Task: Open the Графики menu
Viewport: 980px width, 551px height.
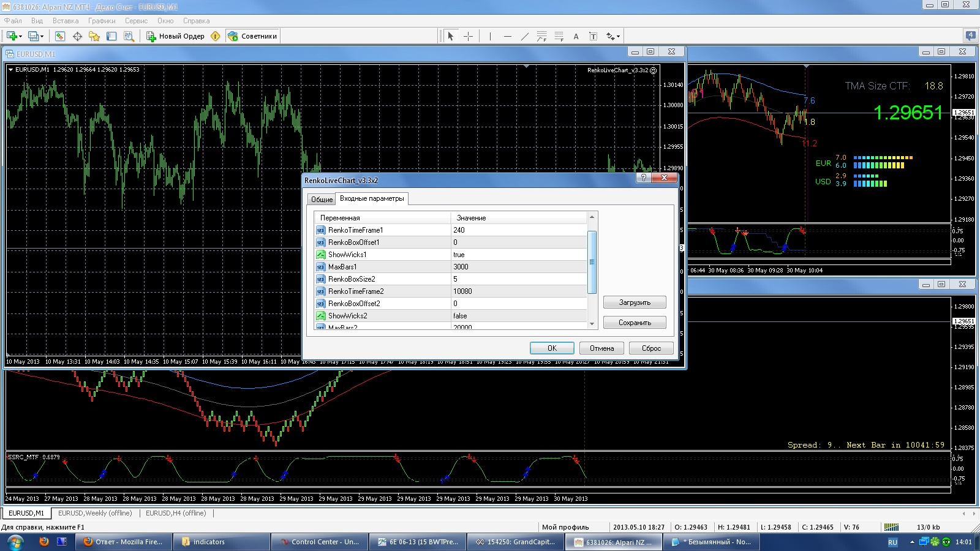Action: [x=102, y=21]
